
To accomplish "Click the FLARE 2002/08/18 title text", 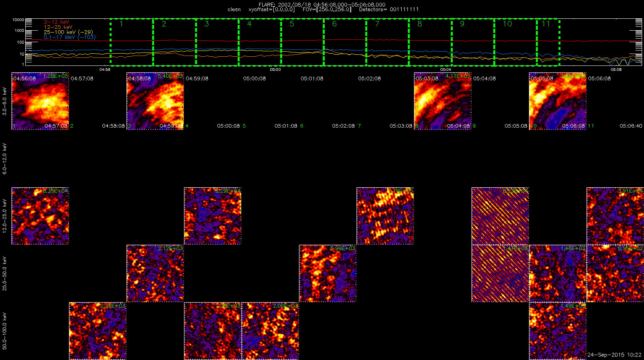I will pyautogui.click(x=322, y=5).
